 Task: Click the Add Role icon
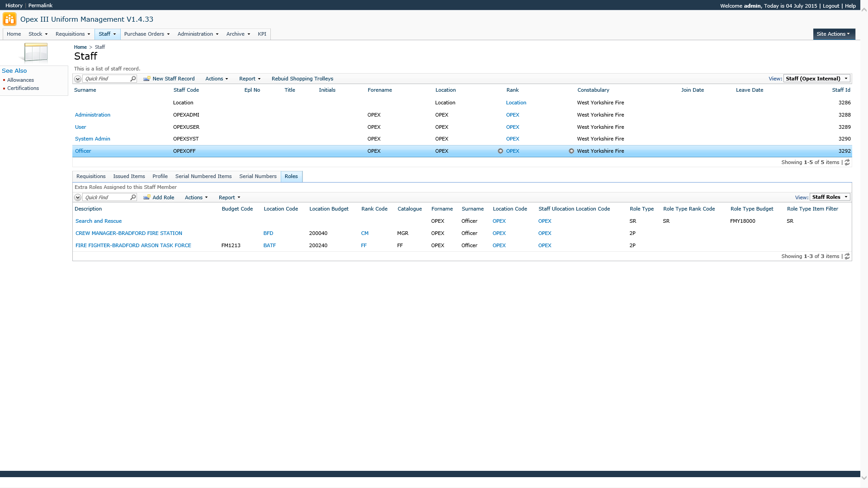[146, 197]
